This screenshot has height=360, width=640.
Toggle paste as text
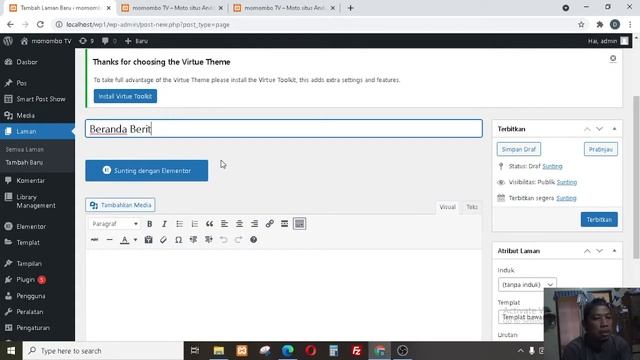click(x=148, y=240)
